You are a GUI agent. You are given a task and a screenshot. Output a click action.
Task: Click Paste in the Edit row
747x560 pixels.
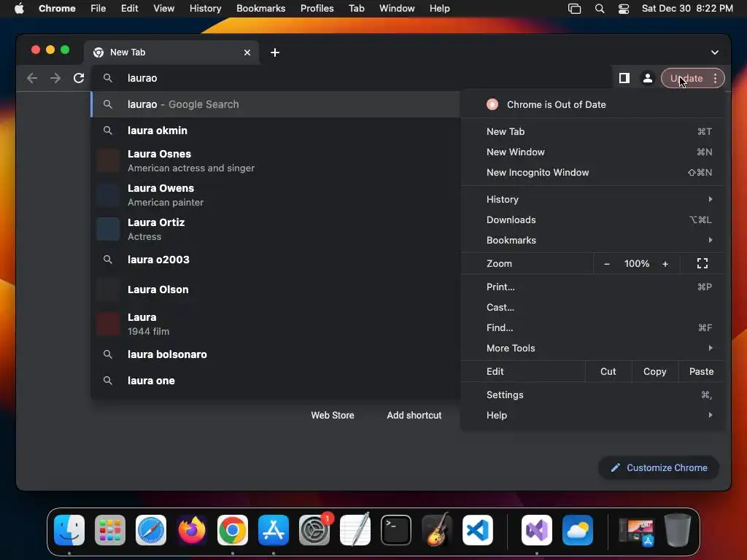click(701, 371)
